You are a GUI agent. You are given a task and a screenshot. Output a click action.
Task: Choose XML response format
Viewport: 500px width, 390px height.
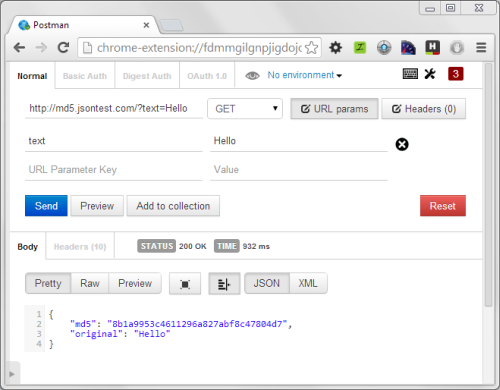308,283
